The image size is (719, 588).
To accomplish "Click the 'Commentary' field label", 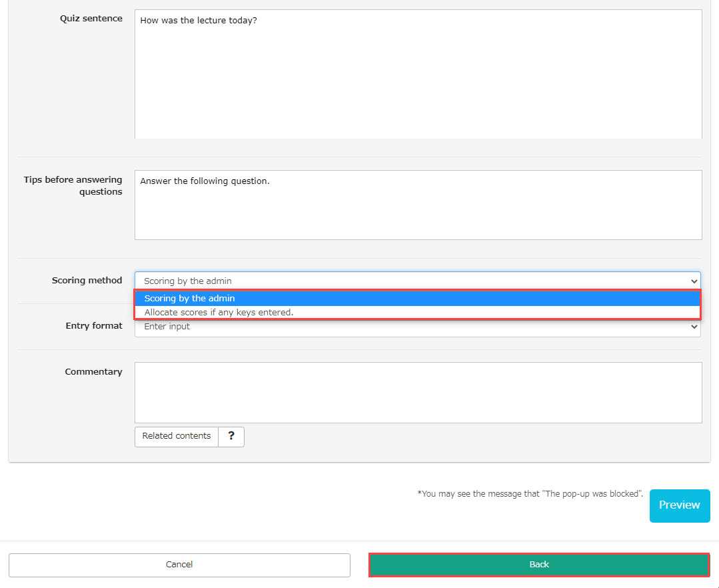I will (x=93, y=372).
